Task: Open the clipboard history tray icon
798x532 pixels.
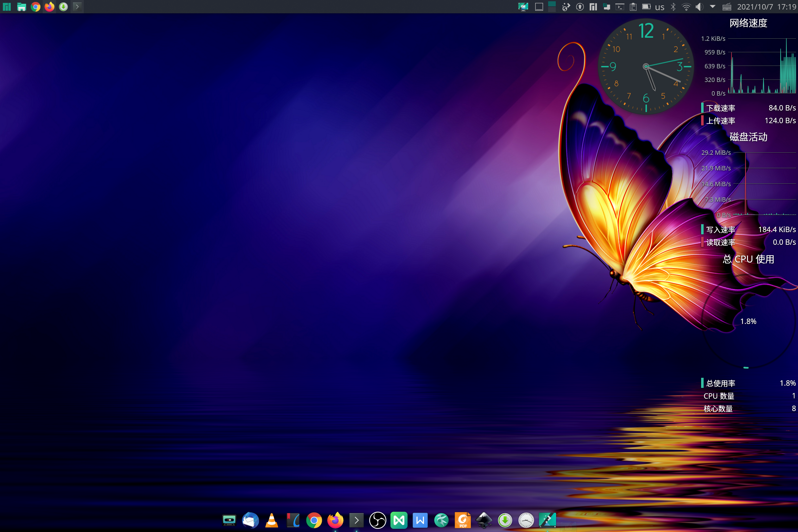Action: click(x=633, y=7)
